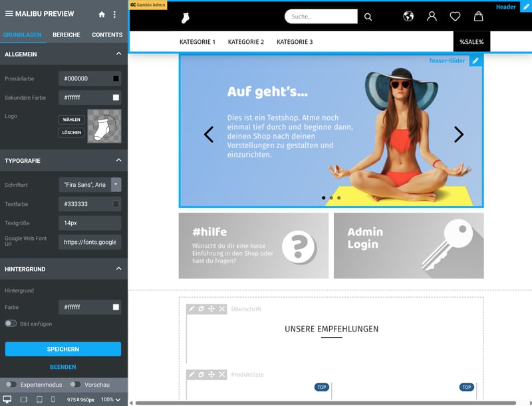
Task: Click the horizontal scrollbar at bottom
Action: tap(326, 403)
